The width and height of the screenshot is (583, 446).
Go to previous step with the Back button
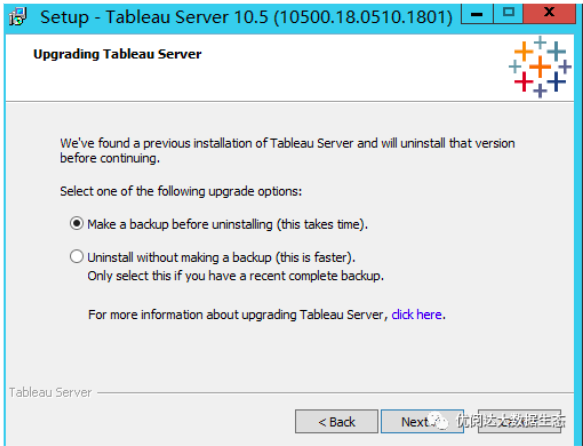[x=336, y=421]
